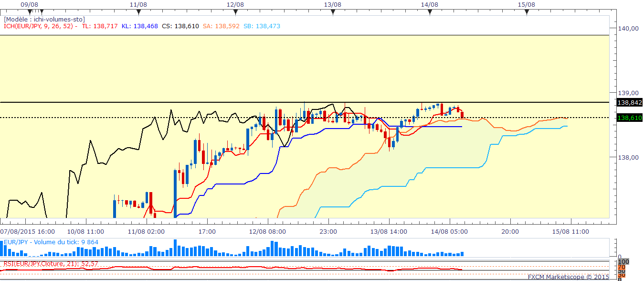Click the 11/08 02:00 time axis label
The image size is (644, 281).
[146, 231]
